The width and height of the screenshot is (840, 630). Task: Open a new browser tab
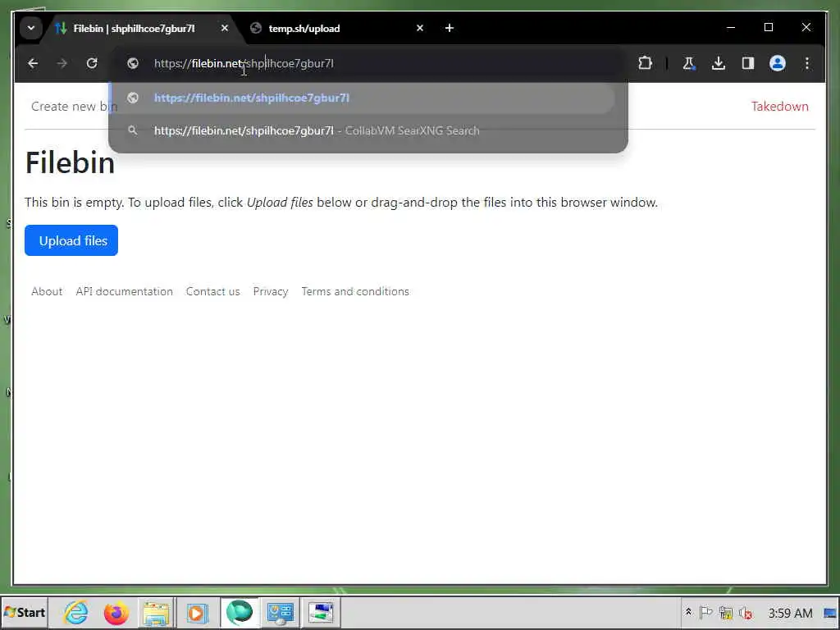coord(450,28)
